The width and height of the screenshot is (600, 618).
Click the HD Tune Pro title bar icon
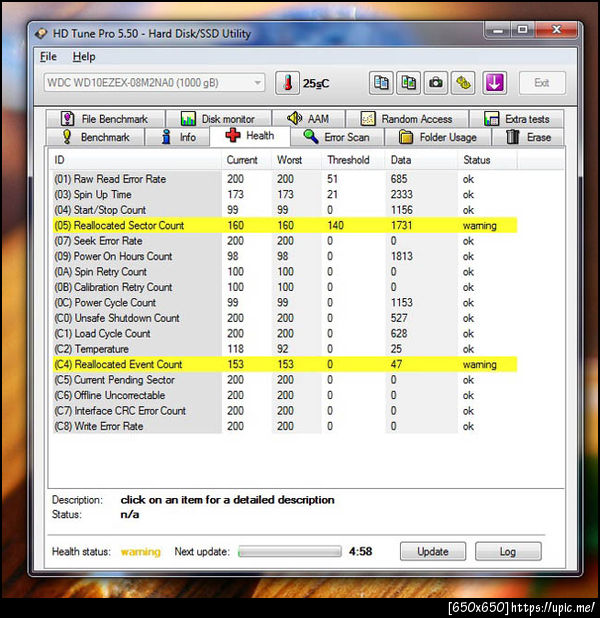41,34
